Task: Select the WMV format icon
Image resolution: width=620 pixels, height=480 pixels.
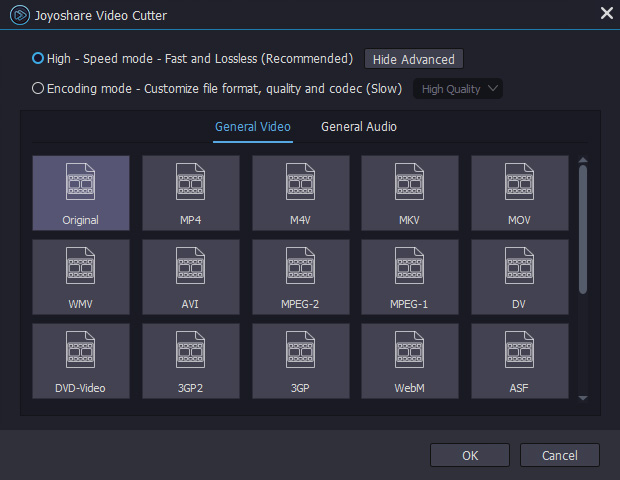Action: 81,277
